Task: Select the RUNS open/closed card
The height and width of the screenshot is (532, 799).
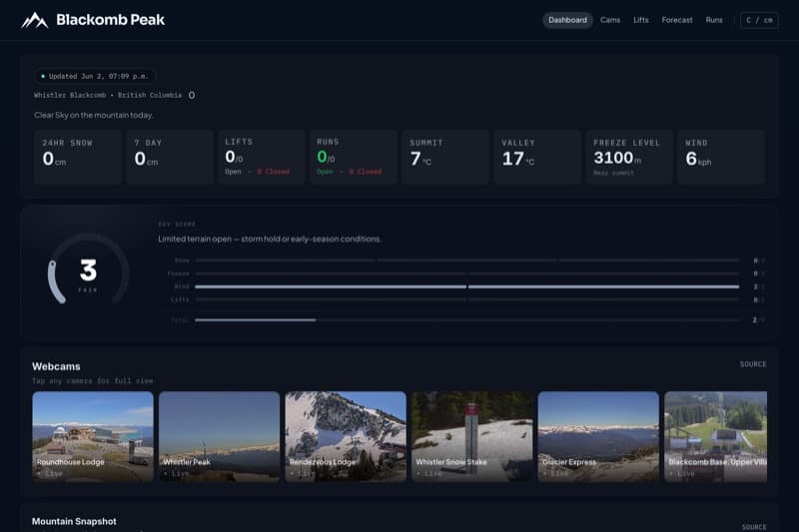Action: coord(354,157)
